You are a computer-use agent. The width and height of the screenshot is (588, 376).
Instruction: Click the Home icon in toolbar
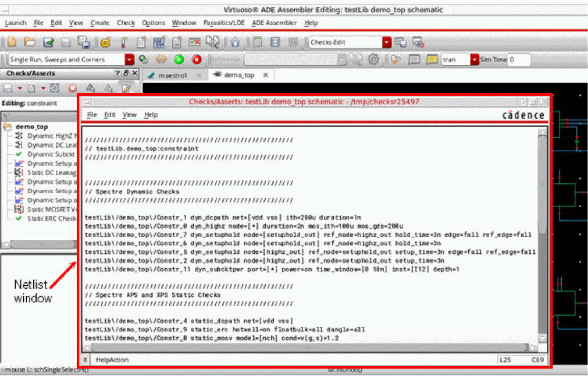[235, 42]
